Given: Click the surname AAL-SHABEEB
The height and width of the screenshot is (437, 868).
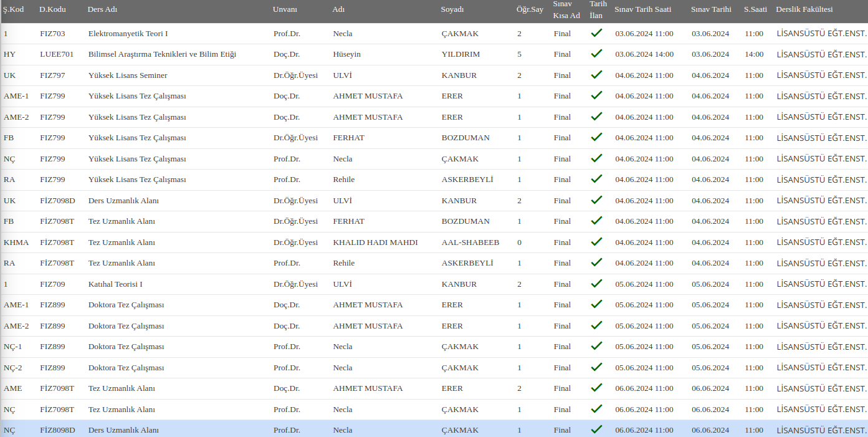Looking at the screenshot, I should (x=470, y=243).
